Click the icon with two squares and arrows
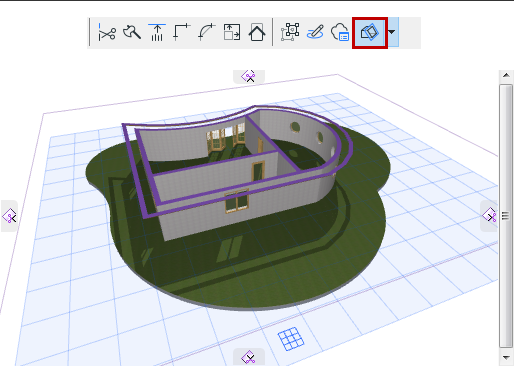514x366 pixels. pyautogui.click(x=232, y=33)
